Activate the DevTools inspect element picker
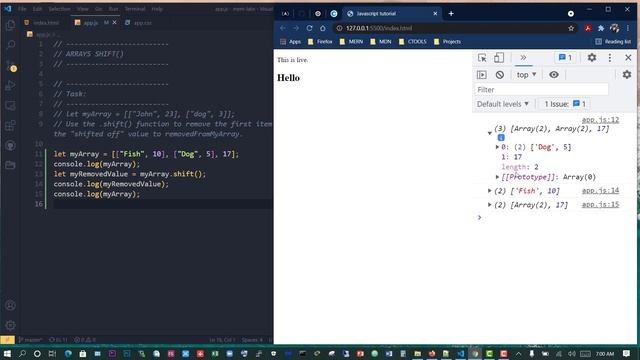640x360 pixels. (482, 58)
